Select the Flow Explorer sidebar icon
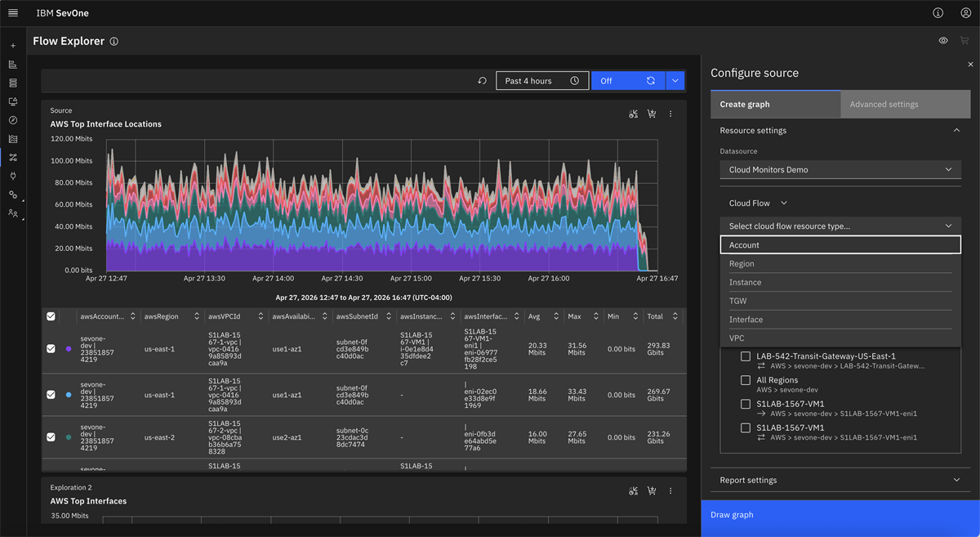Screen dimensions: 980x537 coord(13,158)
